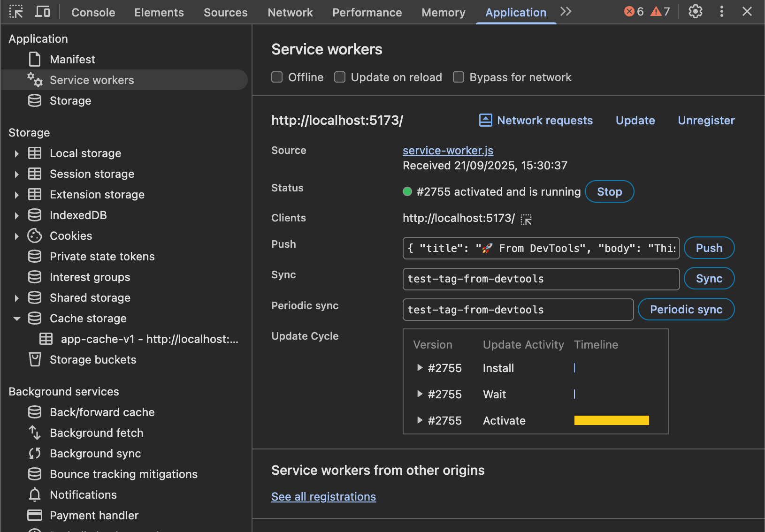The width and height of the screenshot is (765, 532).
Task: Click the Unregister link
Action: 706,121
